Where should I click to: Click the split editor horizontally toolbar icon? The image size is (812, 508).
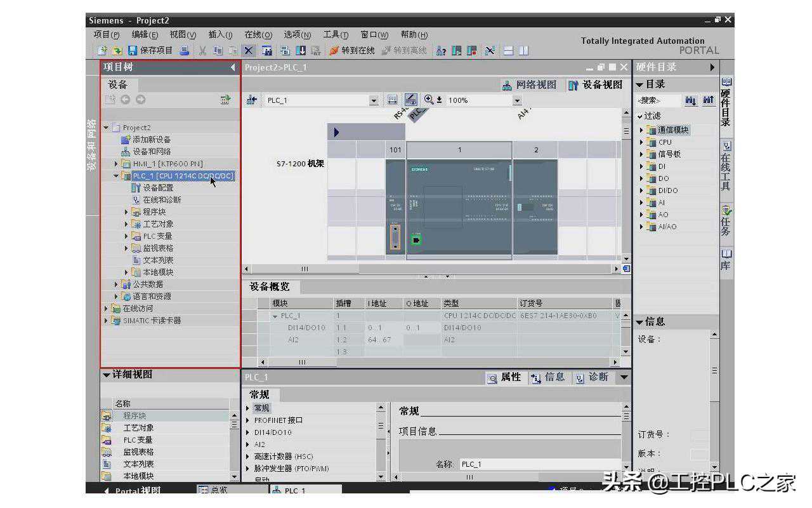click(x=508, y=51)
